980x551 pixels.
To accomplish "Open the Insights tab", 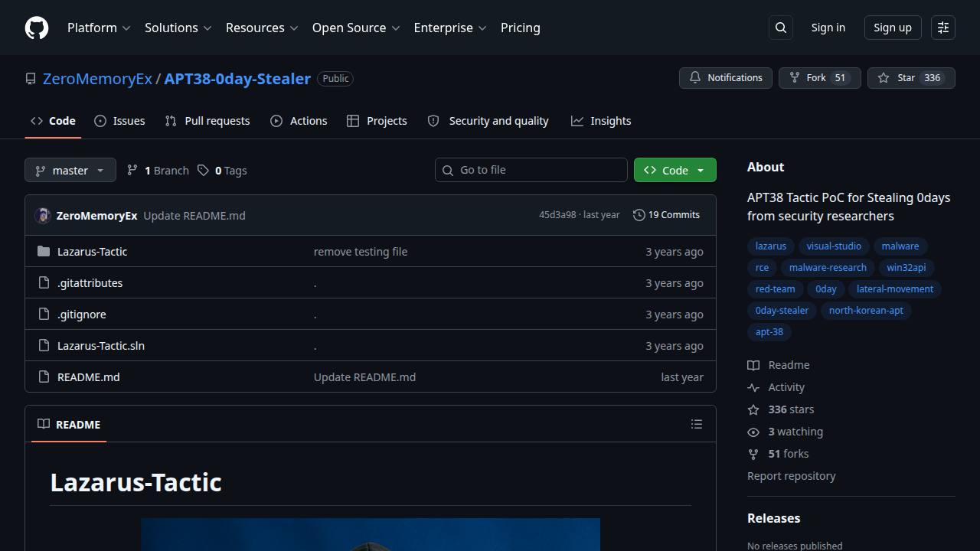I will click(601, 121).
